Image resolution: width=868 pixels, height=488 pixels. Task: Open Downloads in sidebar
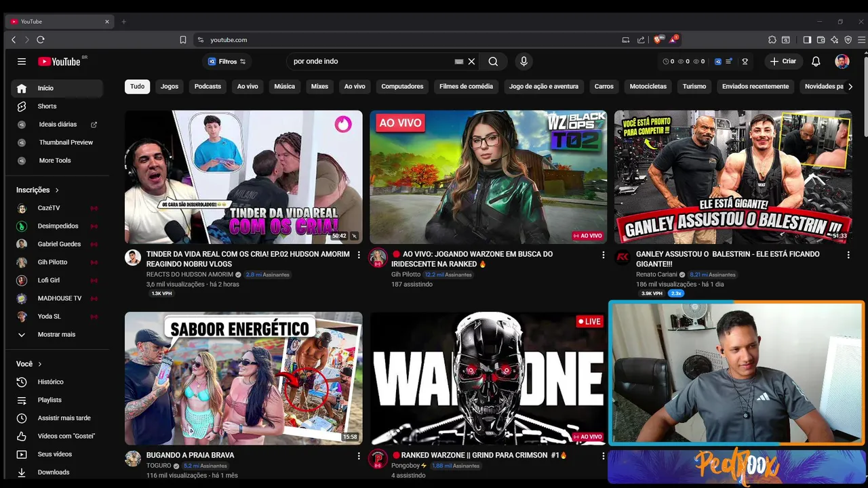coord(57,472)
